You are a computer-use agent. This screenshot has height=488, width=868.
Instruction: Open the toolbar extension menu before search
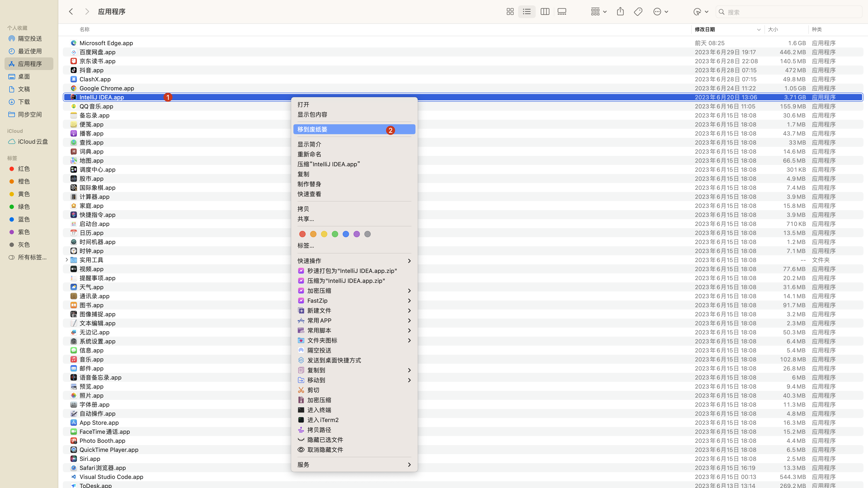click(701, 12)
